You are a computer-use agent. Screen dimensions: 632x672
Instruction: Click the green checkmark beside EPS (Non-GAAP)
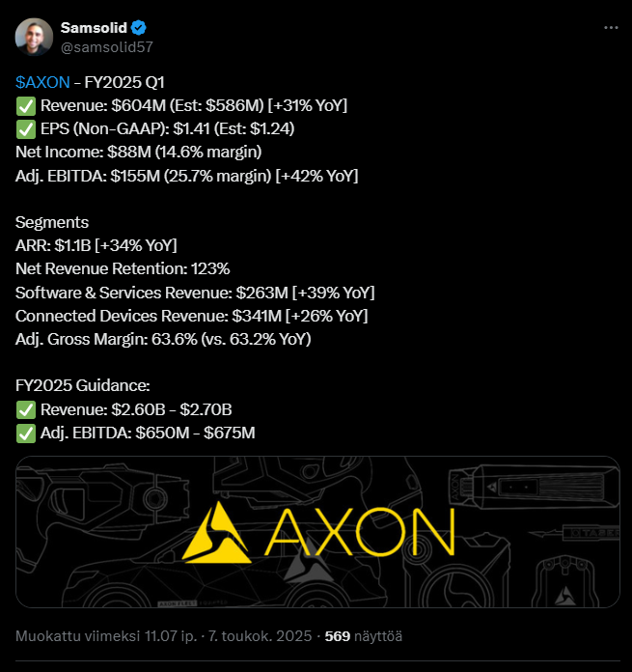26,128
